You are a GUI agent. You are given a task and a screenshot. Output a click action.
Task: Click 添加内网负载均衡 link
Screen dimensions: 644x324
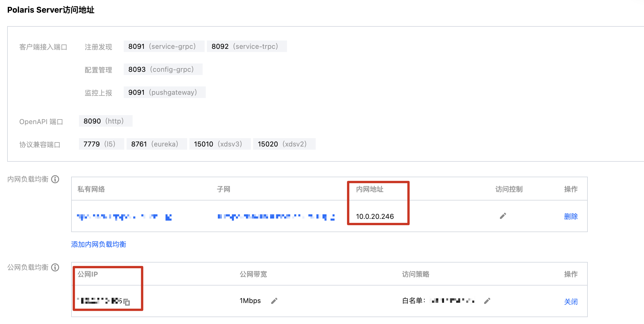click(x=98, y=244)
